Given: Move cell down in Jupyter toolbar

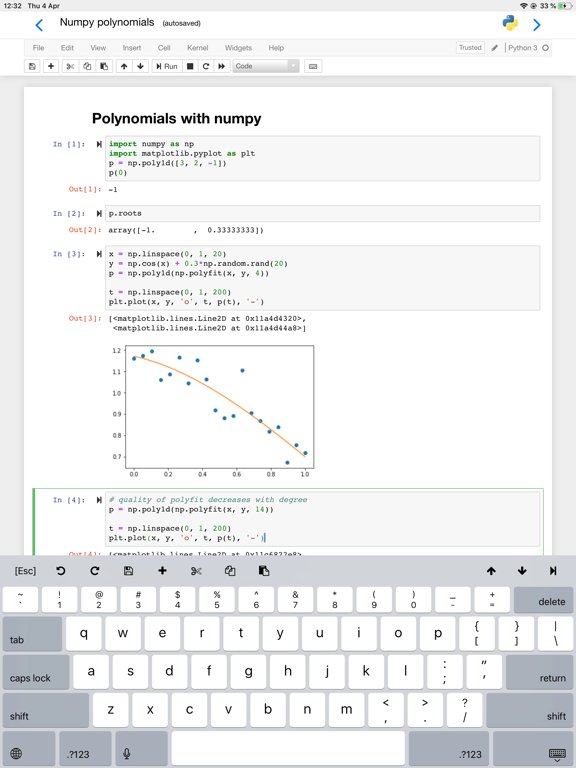Looking at the screenshot, I should coord(141,66).
